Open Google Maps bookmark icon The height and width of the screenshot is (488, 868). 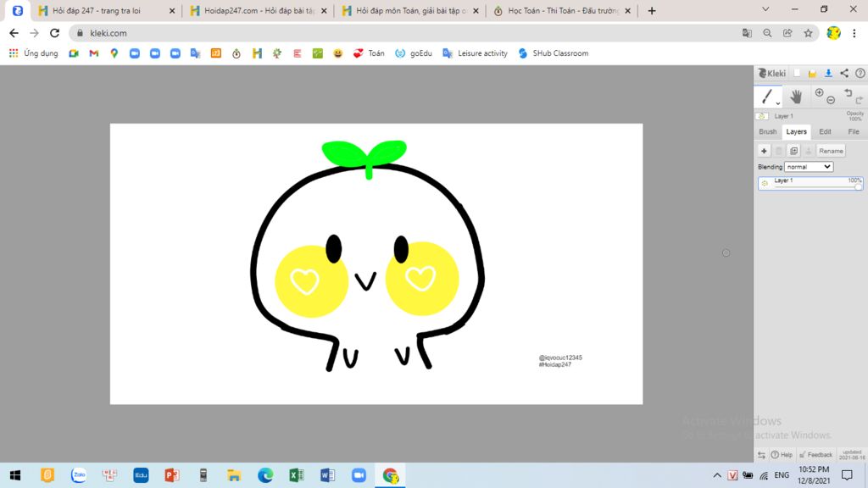(x=114, y=53)
